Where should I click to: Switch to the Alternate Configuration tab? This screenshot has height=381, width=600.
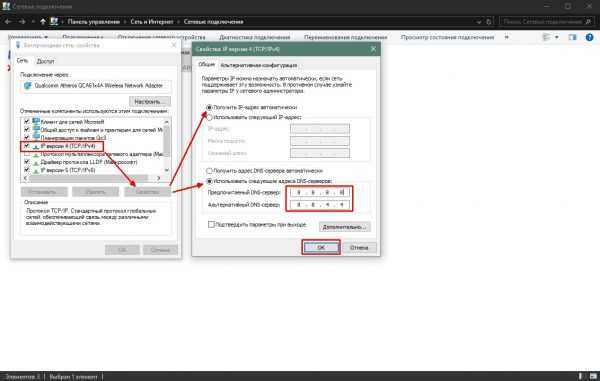(259, 65)
